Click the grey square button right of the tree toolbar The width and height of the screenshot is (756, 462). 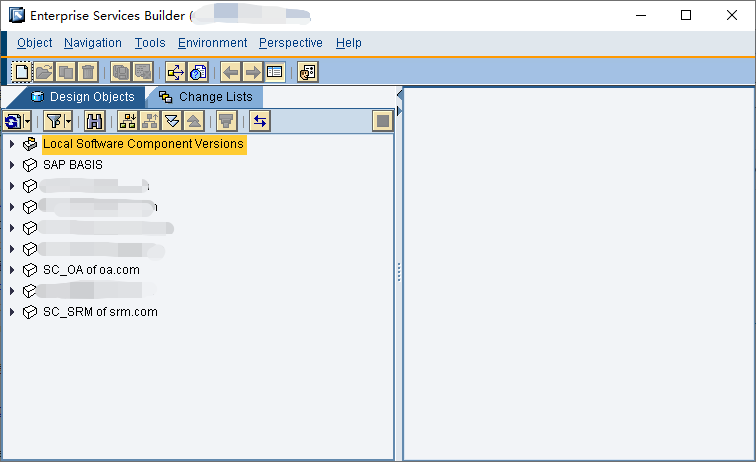(x=383, y=121)
